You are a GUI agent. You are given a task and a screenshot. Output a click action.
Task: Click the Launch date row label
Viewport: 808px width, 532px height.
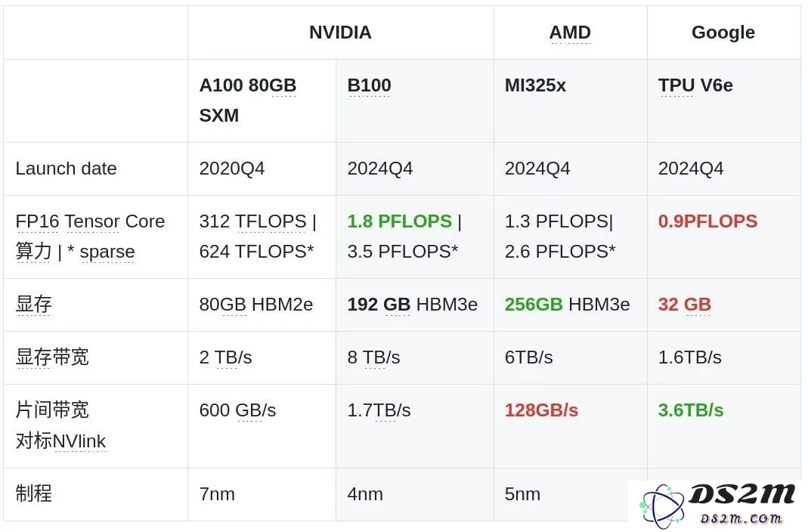click(66, 169)
